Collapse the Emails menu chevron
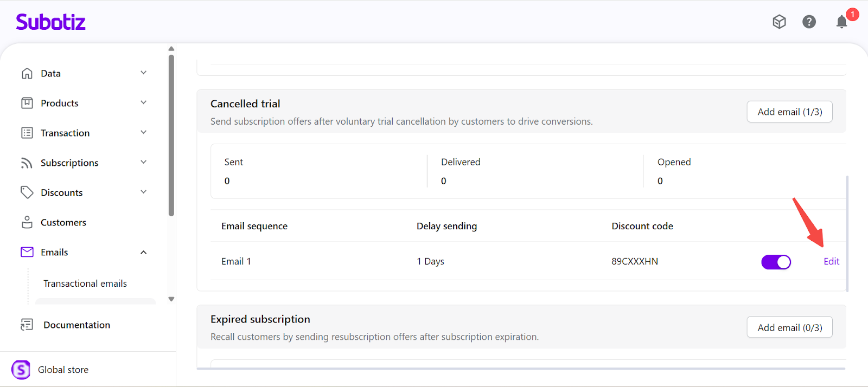Screen dimensions: 868x387 144,252
